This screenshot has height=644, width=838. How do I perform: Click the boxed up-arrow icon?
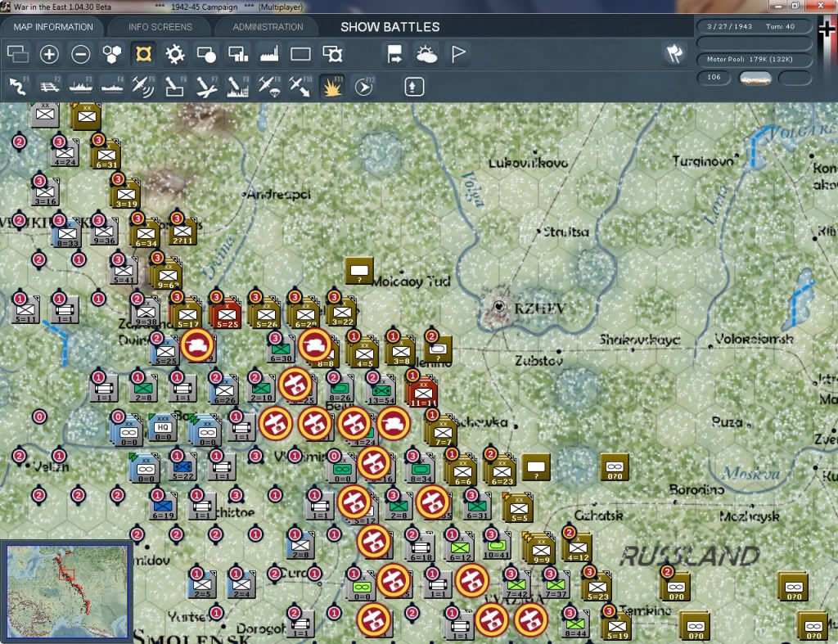click(413, 87)
